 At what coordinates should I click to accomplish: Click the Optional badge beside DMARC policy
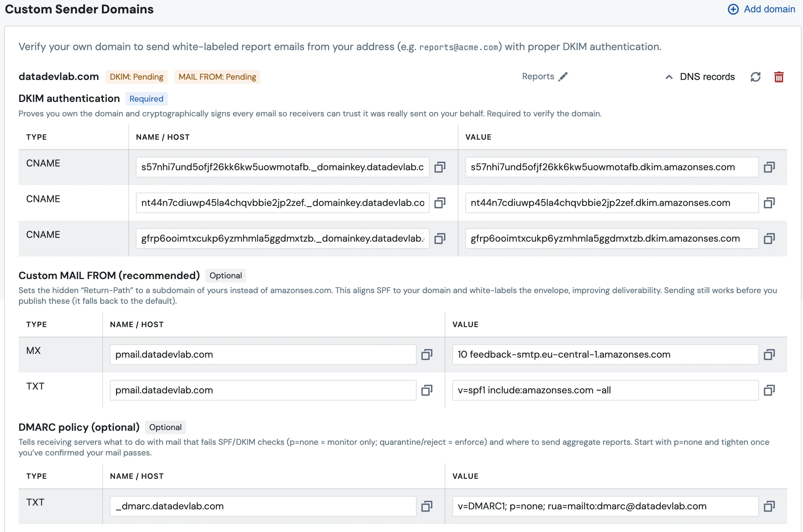tap(165, 427)
